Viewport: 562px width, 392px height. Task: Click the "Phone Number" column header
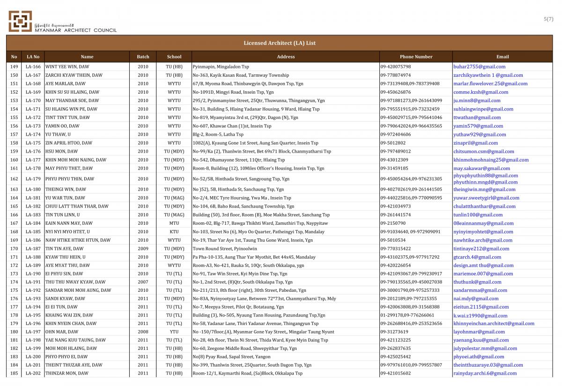point(416,57)
